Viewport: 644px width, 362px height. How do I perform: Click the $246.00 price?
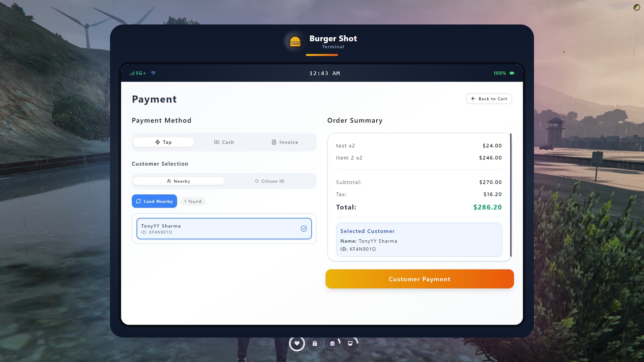[x=490, y=158]
